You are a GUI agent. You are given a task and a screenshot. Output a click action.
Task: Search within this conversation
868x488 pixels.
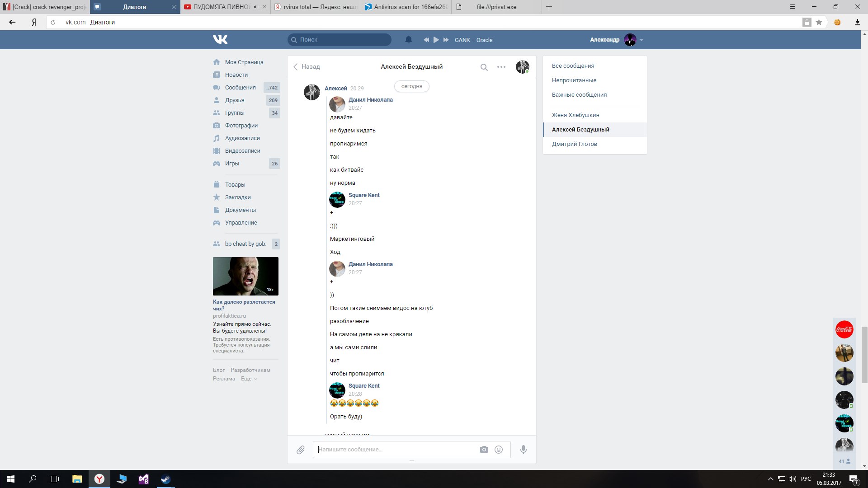(484, 67)
